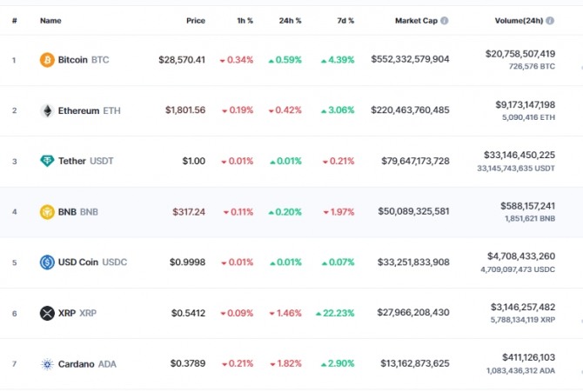This screenshot has width=583, height=392.
Task: Click the BNB yellow logo icon
Action: [47, 212]
